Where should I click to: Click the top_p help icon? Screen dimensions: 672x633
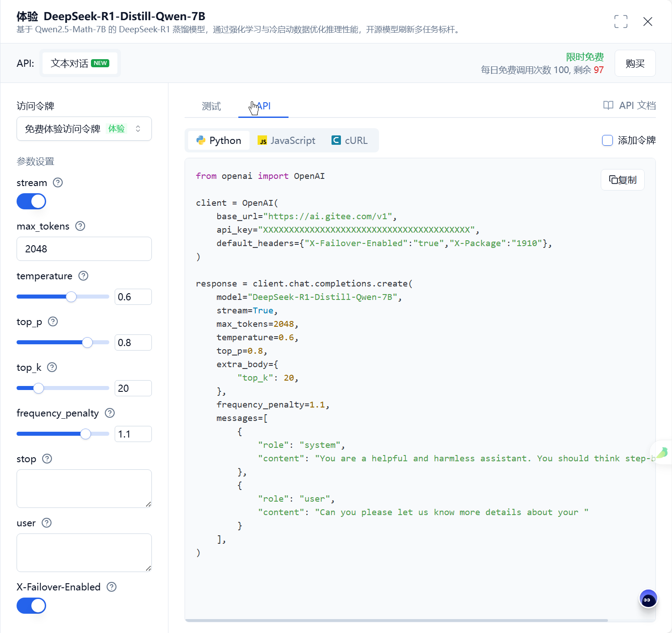coord(53,321)
